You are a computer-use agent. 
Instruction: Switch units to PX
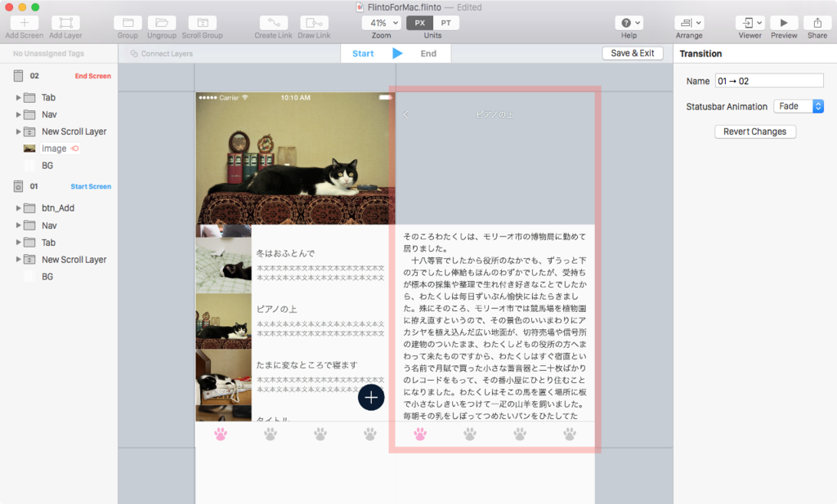click(x=419, y=23)
